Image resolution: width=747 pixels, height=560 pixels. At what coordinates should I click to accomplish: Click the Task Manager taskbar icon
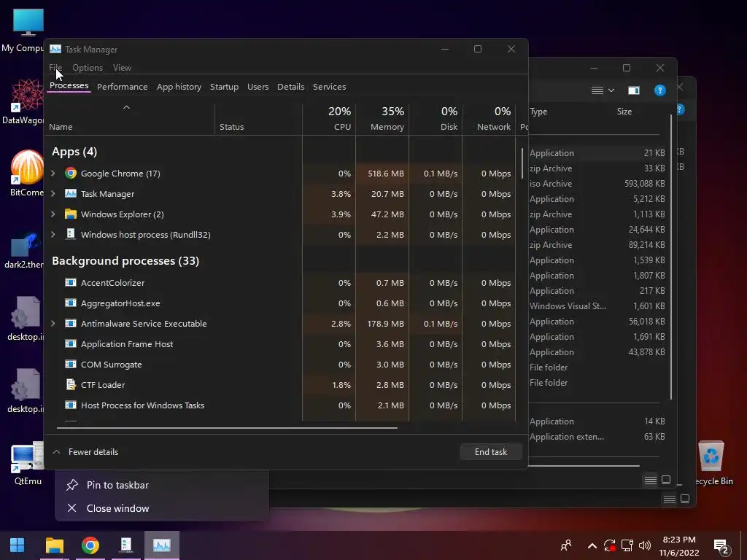(x=162, y=545)
